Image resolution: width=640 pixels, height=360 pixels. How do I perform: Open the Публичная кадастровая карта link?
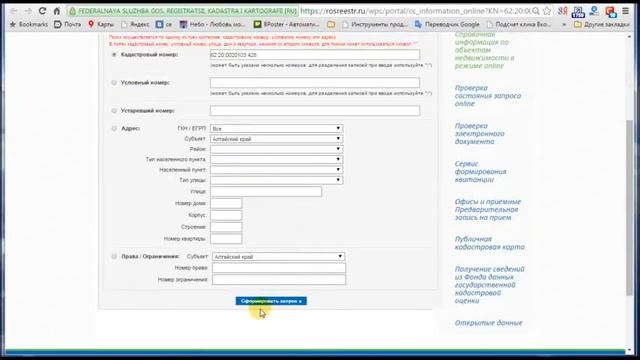tap(489, 243)
